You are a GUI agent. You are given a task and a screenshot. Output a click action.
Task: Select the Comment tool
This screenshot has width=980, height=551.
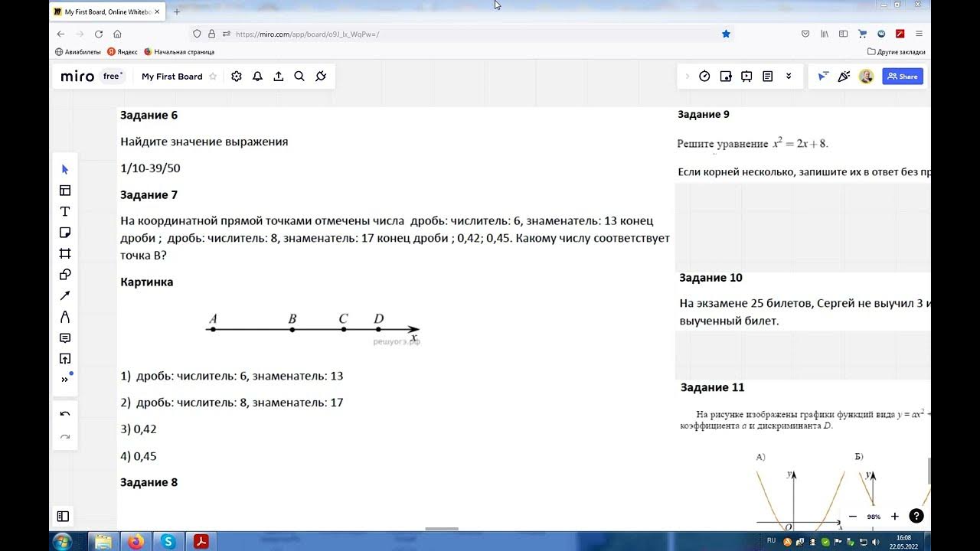(65, 337)
